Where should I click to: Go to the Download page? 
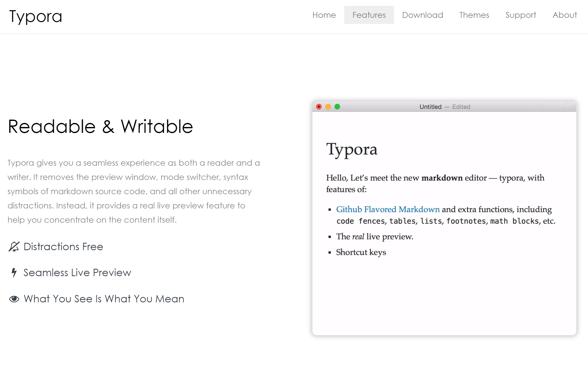point(422,15)
